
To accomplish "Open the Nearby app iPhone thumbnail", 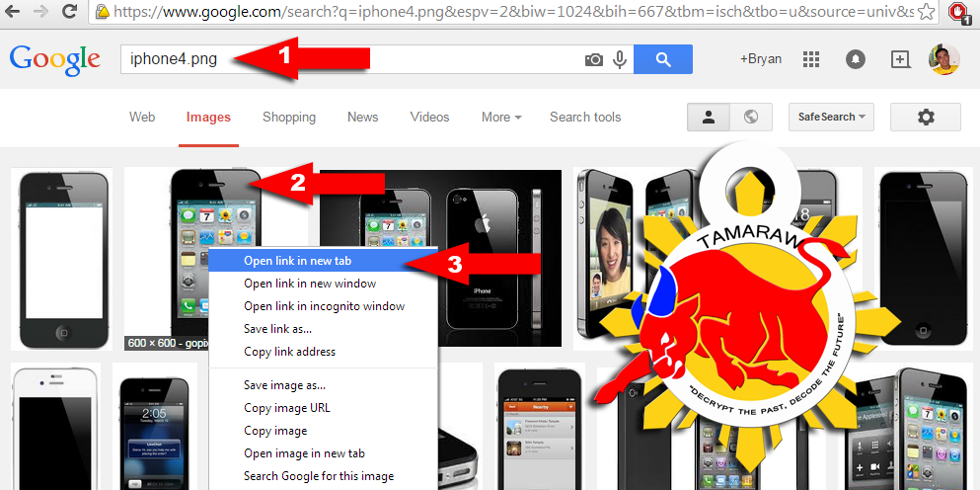I will [540, 426].
